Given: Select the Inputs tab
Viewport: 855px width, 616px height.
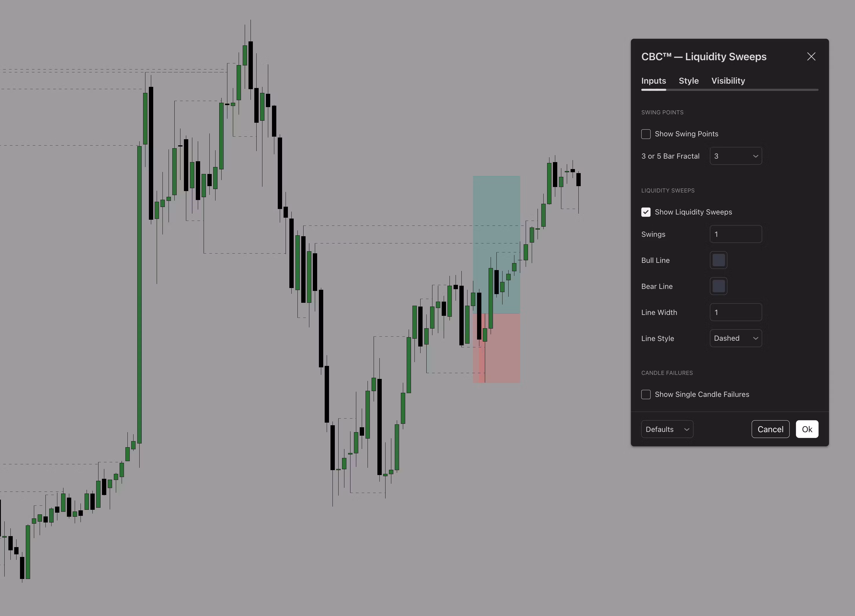Looking at the screenshot, I should 653,81.
